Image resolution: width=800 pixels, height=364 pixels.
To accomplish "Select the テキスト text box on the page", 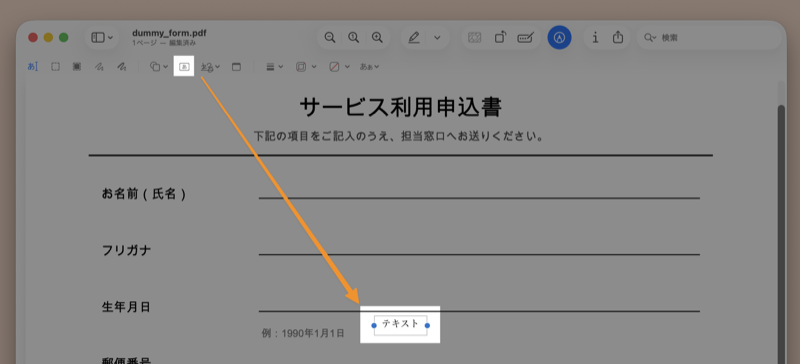I will point(401,325).
